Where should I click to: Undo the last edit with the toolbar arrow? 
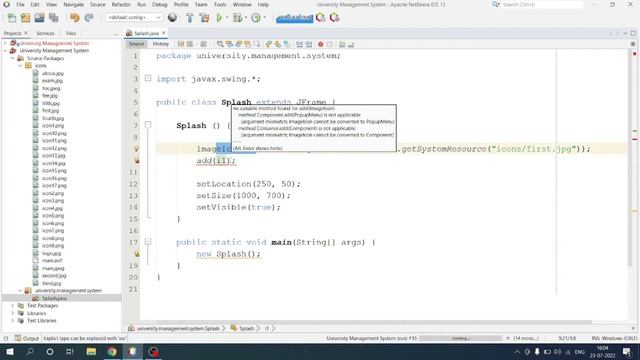[74, 18]
